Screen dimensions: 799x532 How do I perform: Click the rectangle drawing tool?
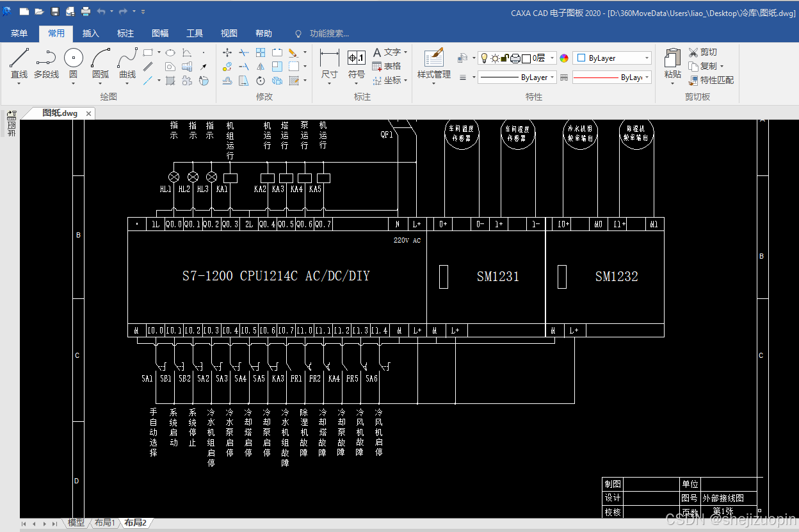coord(148,52)
